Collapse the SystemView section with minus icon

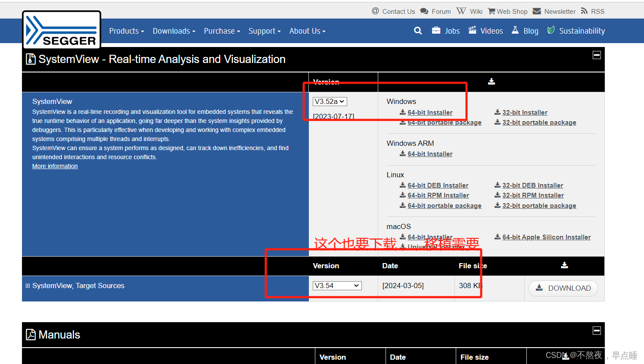[x=597, y=55]
